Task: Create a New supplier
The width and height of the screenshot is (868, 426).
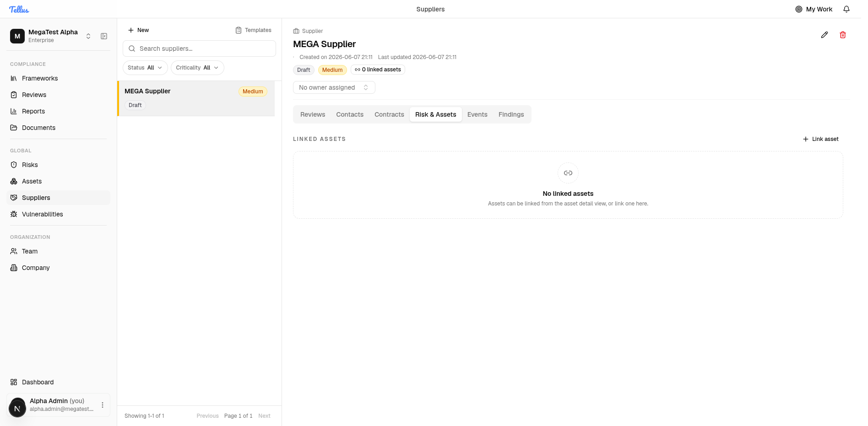Action: 138,30
